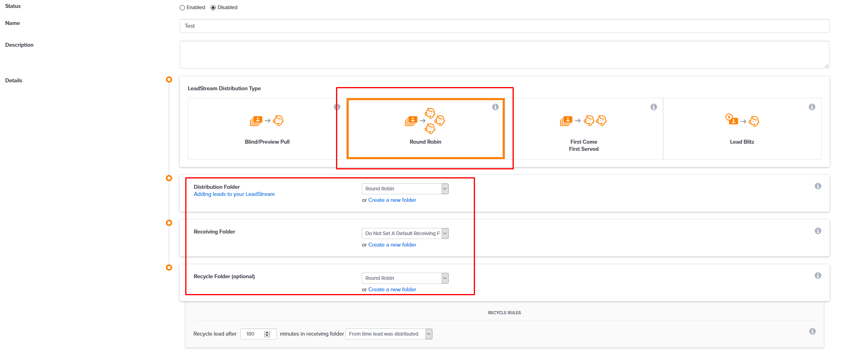Open the 'From time lead was distributed' dropdown
Viewport: 868px width, 353px height.
[389, 334]
